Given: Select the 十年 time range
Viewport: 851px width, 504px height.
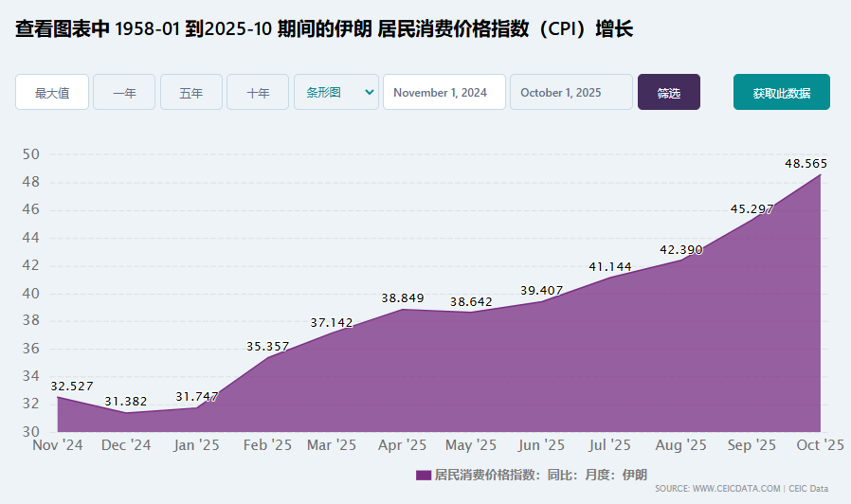Looking at the screenshot, I should [x=258, y=93].
